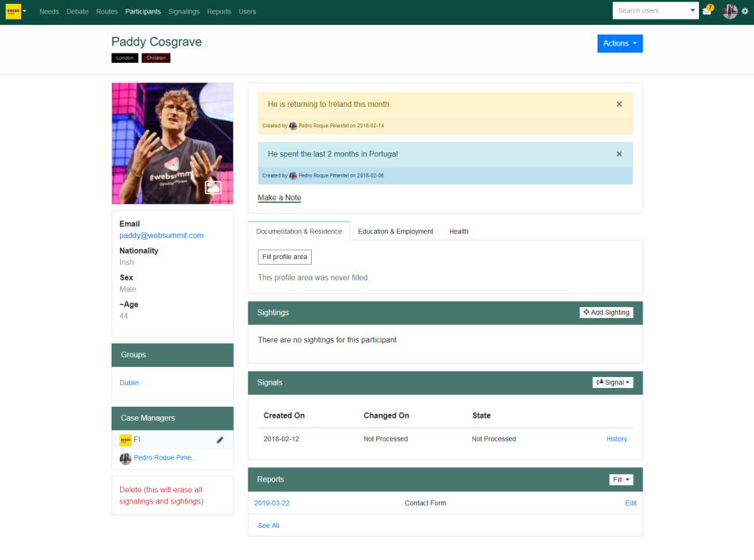The image size is (754, 560).
Task: Edit the Contact Form report
Action: coord(631,503)
